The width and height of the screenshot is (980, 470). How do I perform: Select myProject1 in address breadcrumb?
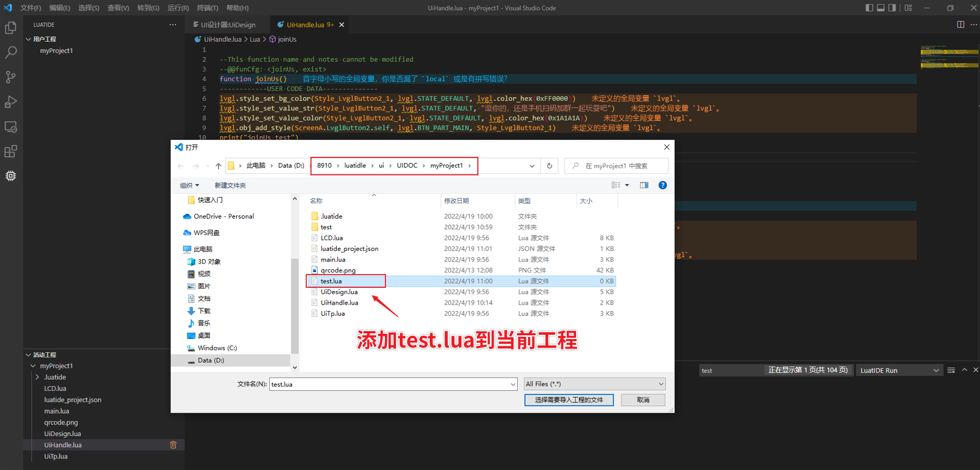(x=446, y=166)
